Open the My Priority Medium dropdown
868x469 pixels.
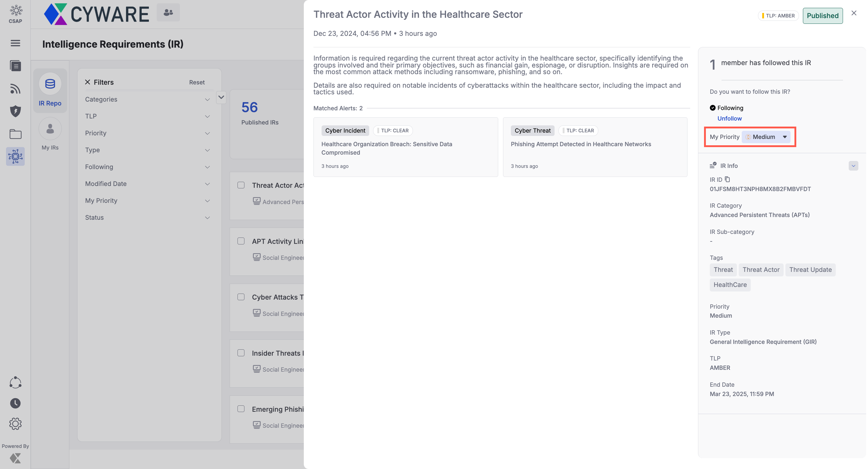(x=766, y=137)
